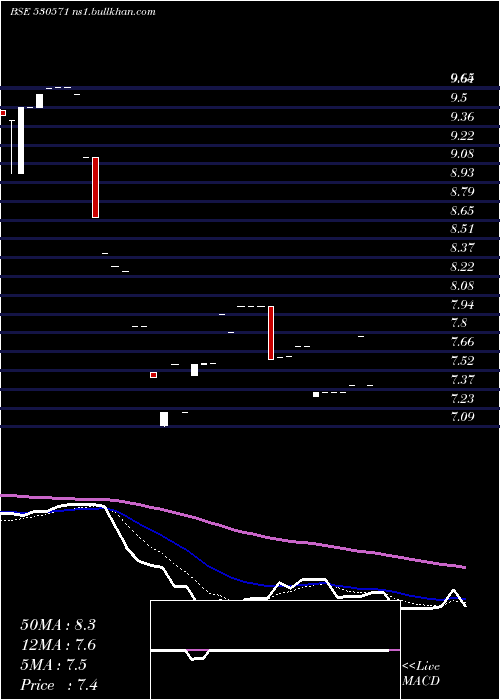The height and width of the screenshot is (700, 500).
Task: Click the 8.08 price axis label
Action: click(x=462, y=285)
